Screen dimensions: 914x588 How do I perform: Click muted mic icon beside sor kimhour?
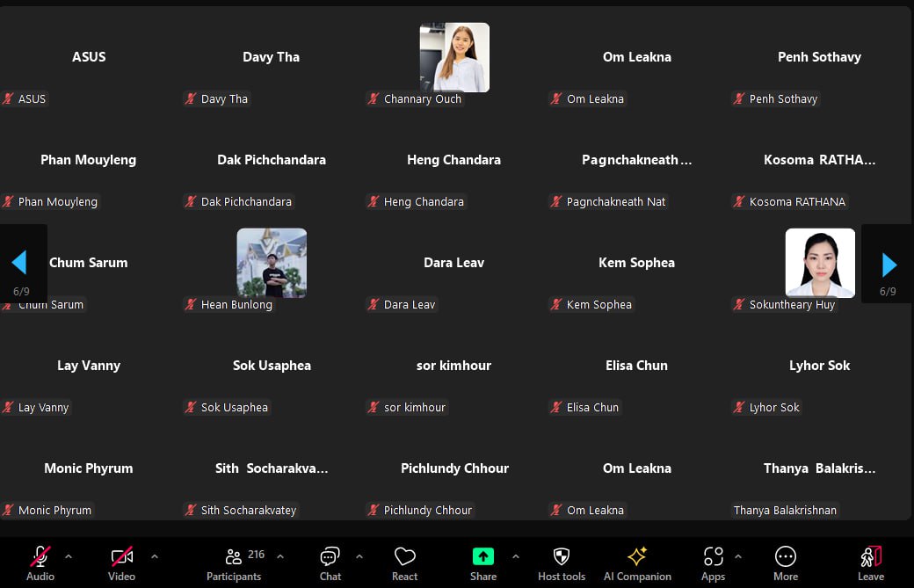(374, 407)
